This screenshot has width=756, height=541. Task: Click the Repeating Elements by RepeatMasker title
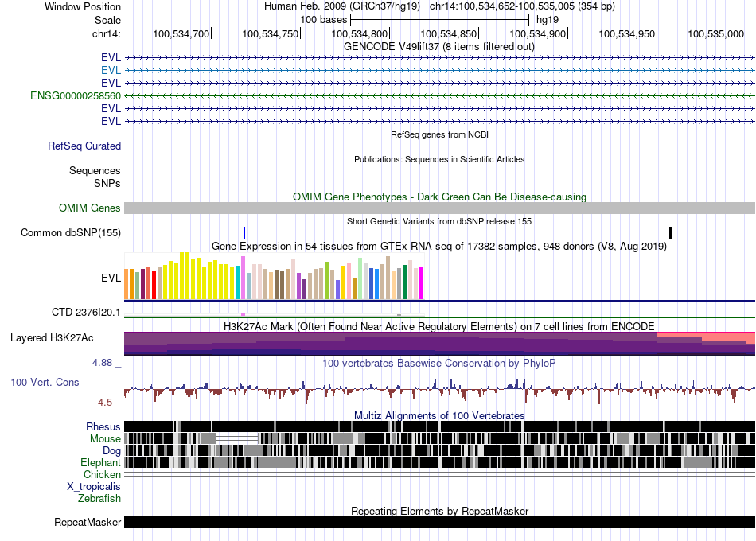[x=439, y=511]
